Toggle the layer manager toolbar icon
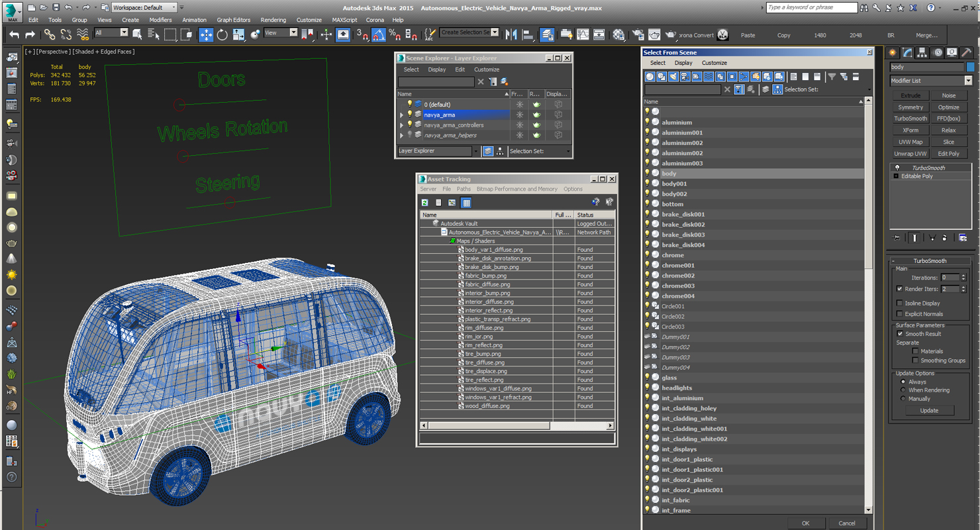This screenshot has height=530, width=980. (x=547, y=34)
